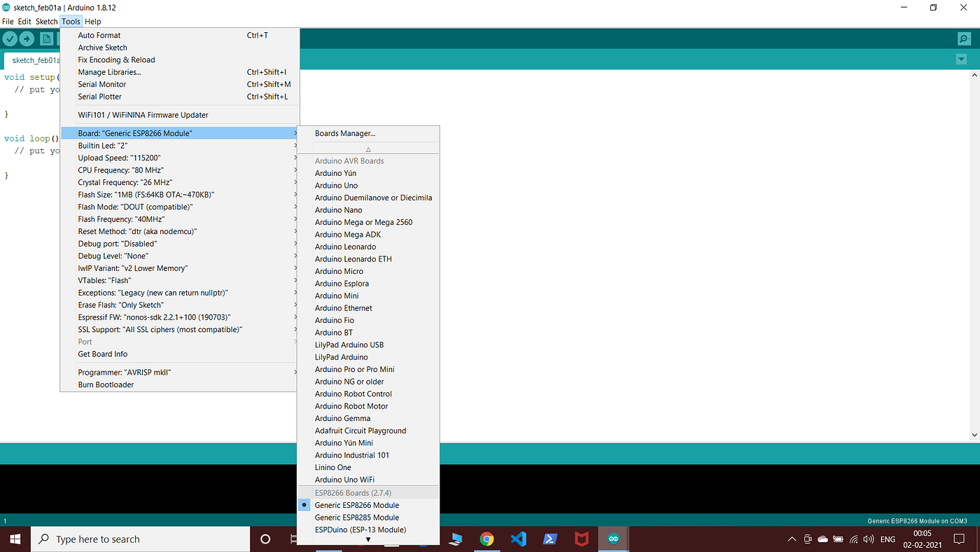Select Arduino Uno WiFi board
This screenshot has height=552, width=980.
368,480
